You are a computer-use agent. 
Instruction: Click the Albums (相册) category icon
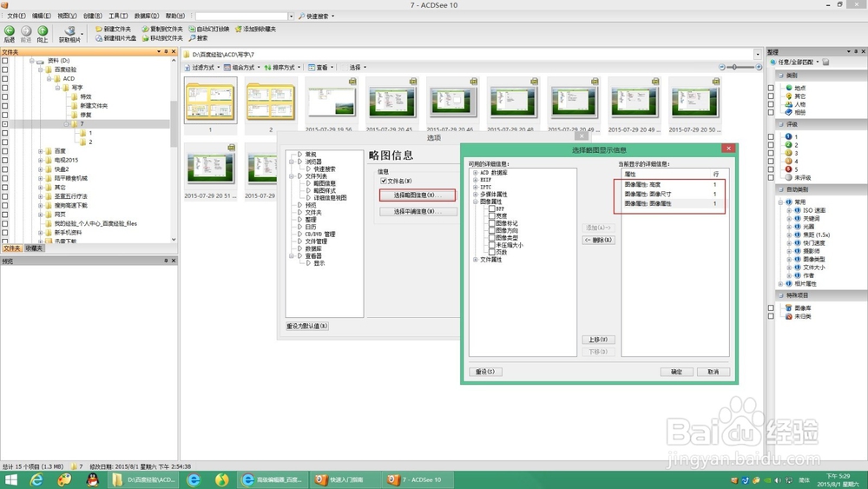pyautogui.click(x=789, y=112)
